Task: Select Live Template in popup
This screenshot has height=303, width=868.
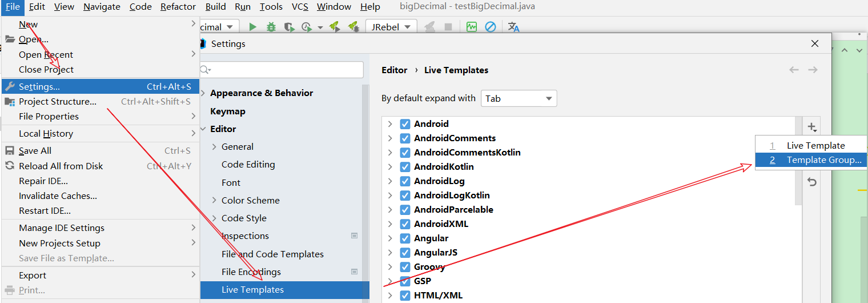Action: (x=811, y=145)
